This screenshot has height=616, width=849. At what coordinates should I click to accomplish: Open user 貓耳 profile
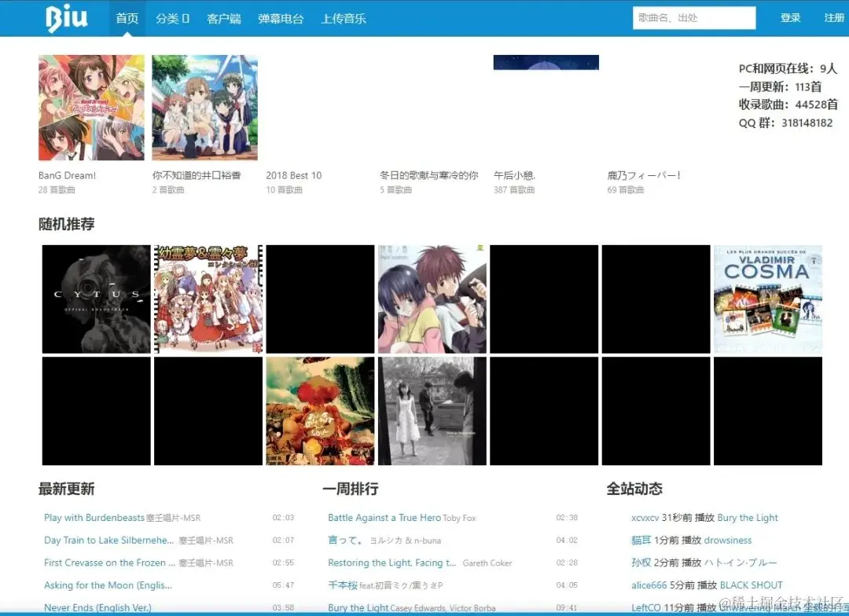641,541
